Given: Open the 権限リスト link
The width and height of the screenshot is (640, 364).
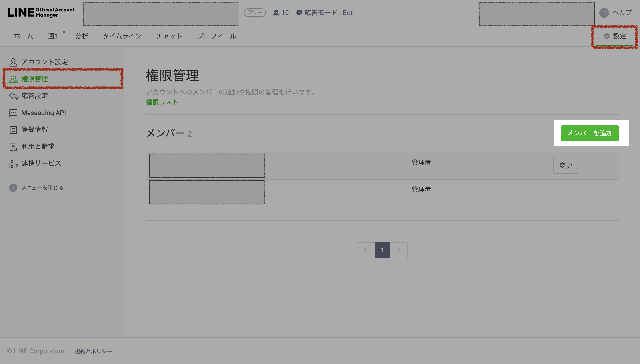Looking at the screenshot, I should [x=162, y=102].
